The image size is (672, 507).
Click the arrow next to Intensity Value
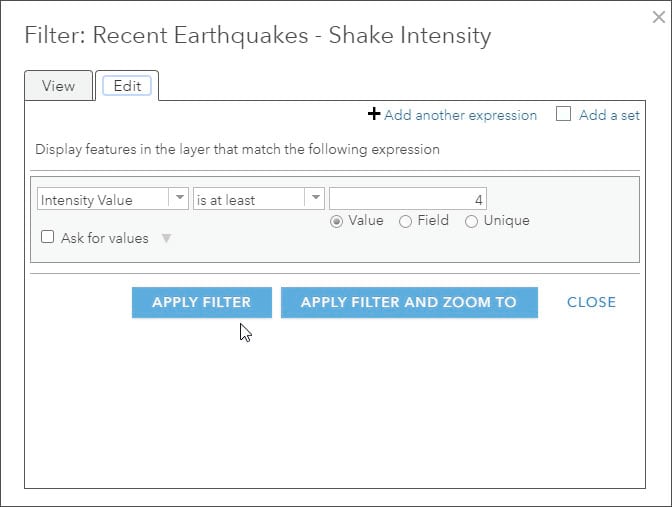pos(179,198)
